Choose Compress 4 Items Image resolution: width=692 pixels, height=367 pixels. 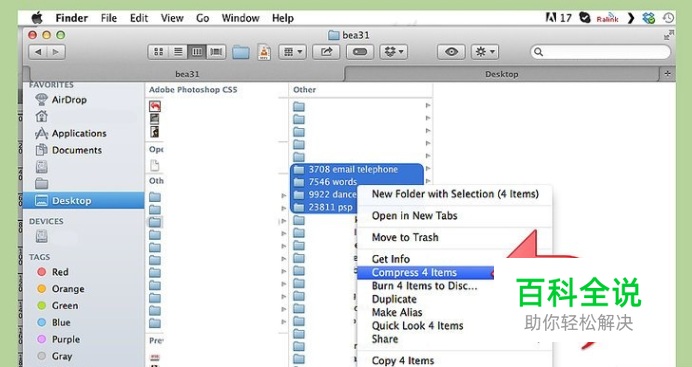[426, 273]
